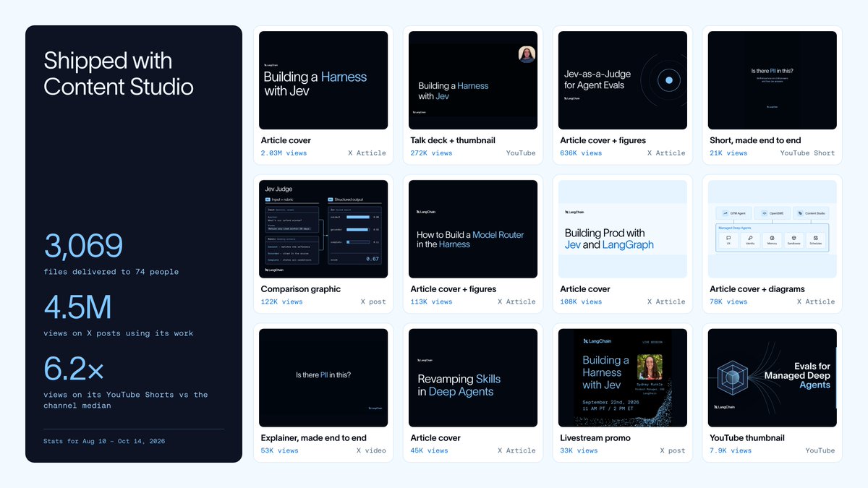Open the 'Building a Harness with Jev' article cover
The image size is (868, 488).
323,80
